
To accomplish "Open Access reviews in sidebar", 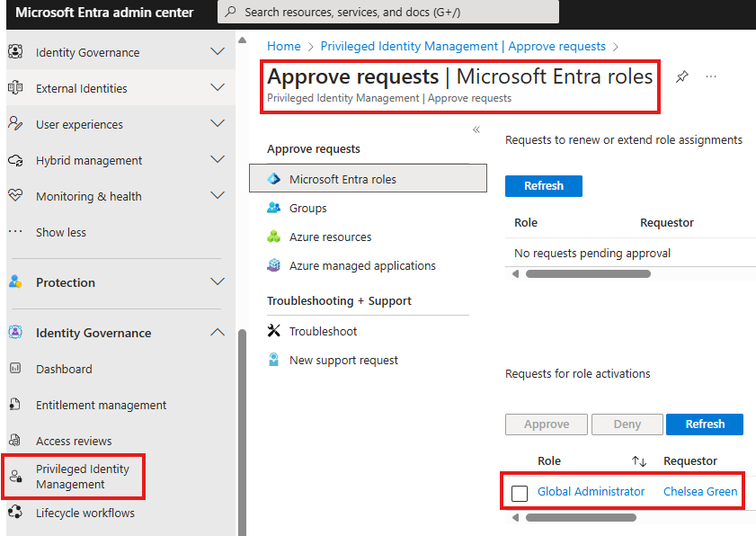I will tap(74, 441).
